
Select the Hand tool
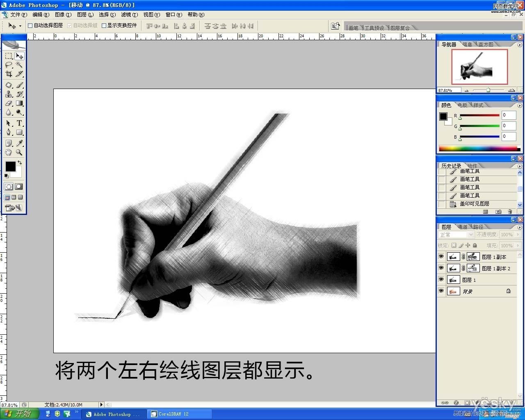click(9, 152)
